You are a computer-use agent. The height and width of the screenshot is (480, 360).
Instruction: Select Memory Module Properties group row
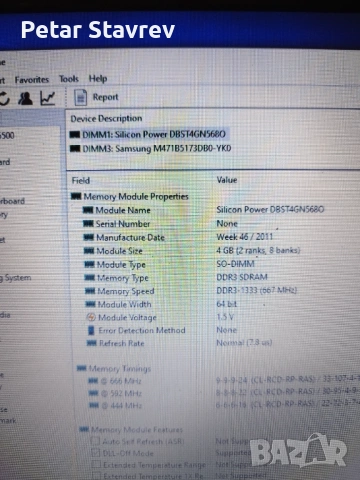coord(136,196)
